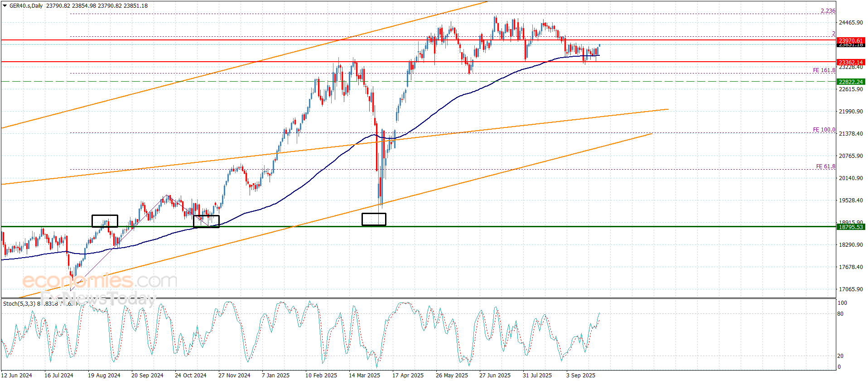Screen dimensions: 868x381
Task: Click the 2.236 Fibonacci level label
Action: (828, 11)
